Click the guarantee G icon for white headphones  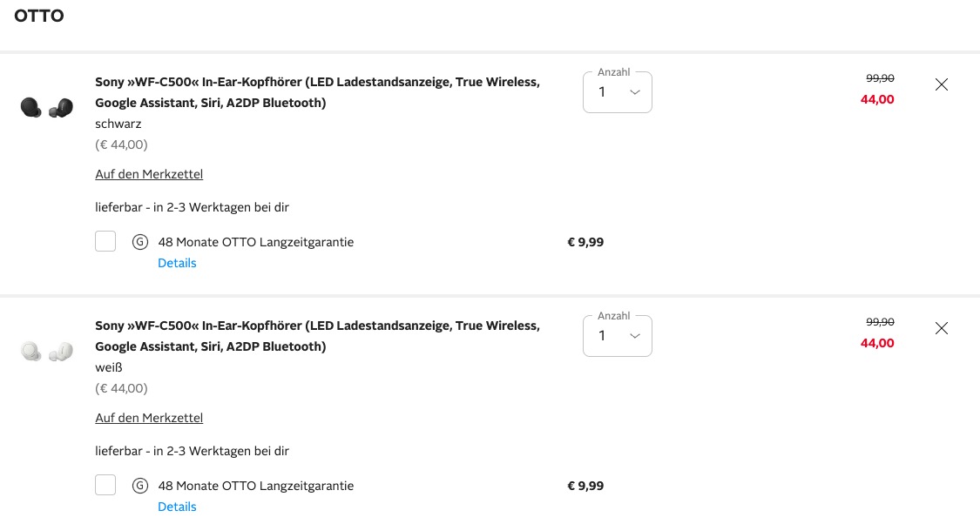[139, 486]
